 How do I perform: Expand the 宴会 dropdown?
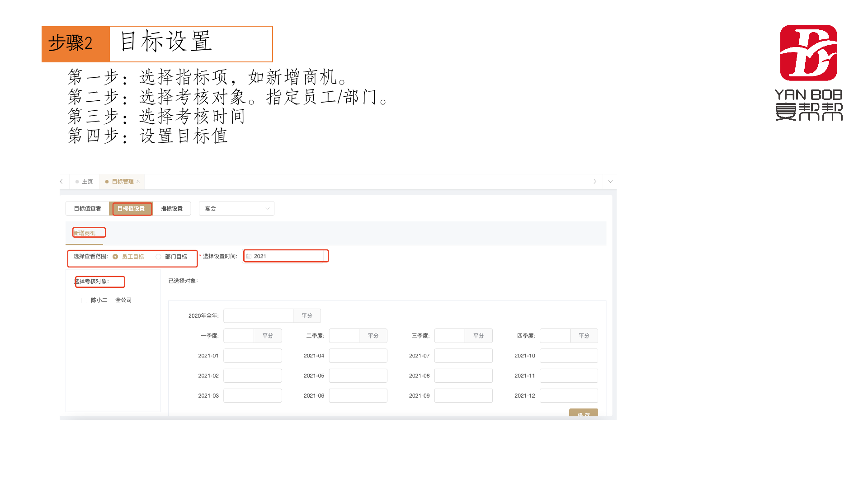[x=236, y=209]
